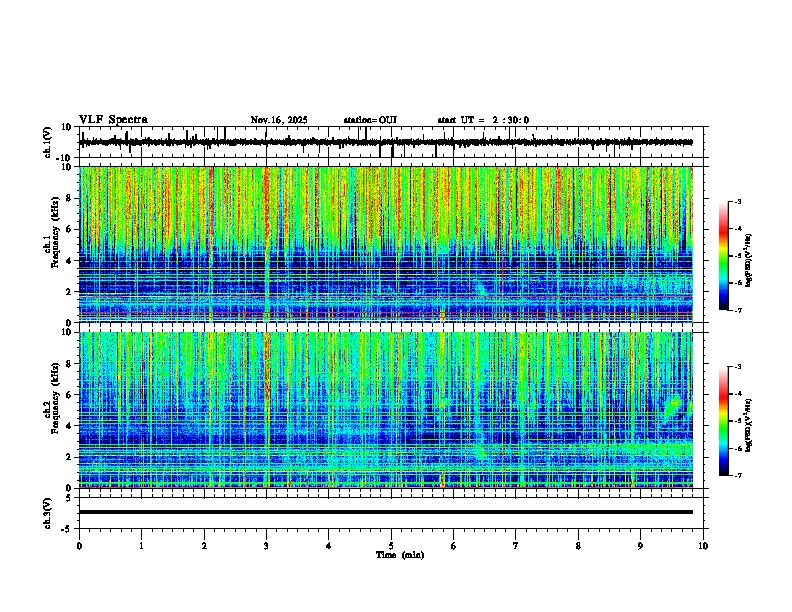Click the ch.1 "Frequency (kHz)" axis label
Viewport: 792px width, 612px height.
point(55,232)
